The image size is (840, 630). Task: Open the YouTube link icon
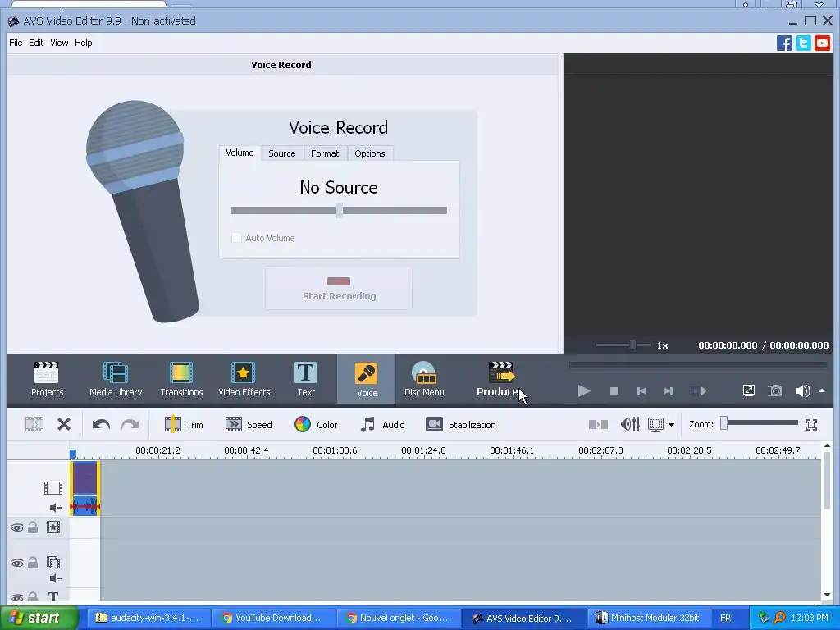tap(822, 43)
